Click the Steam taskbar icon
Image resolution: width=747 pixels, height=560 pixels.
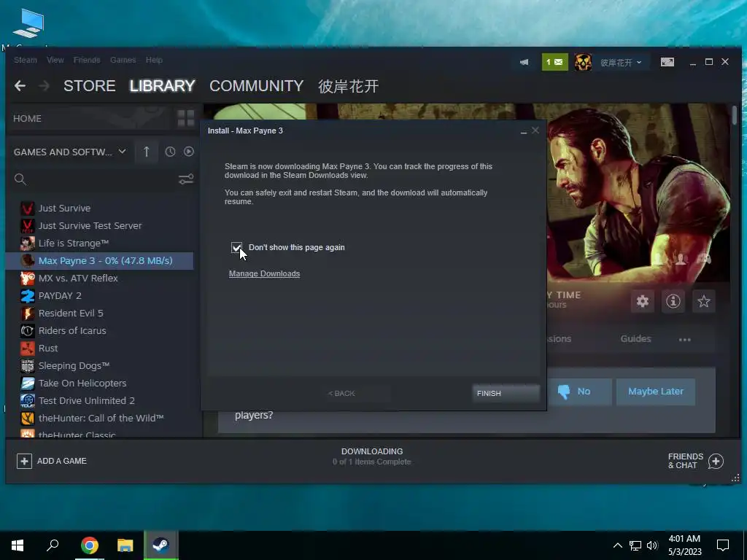coord(160,545)
